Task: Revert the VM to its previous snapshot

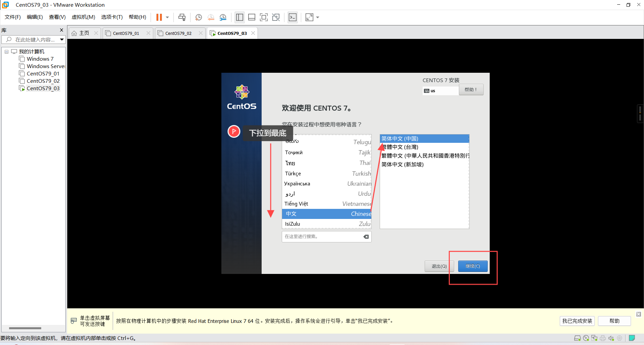Action: pyautogui.click(x=211, y=17)
